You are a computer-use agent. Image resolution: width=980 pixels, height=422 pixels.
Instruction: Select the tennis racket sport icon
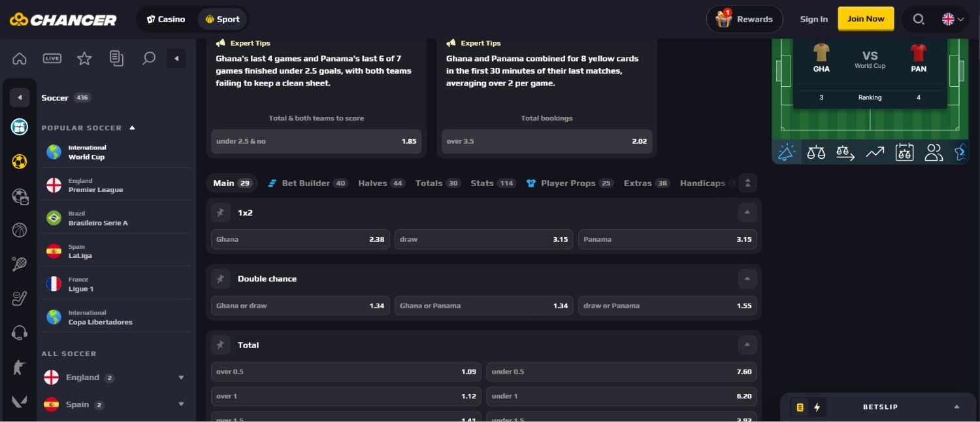click(x=20, y=265)
